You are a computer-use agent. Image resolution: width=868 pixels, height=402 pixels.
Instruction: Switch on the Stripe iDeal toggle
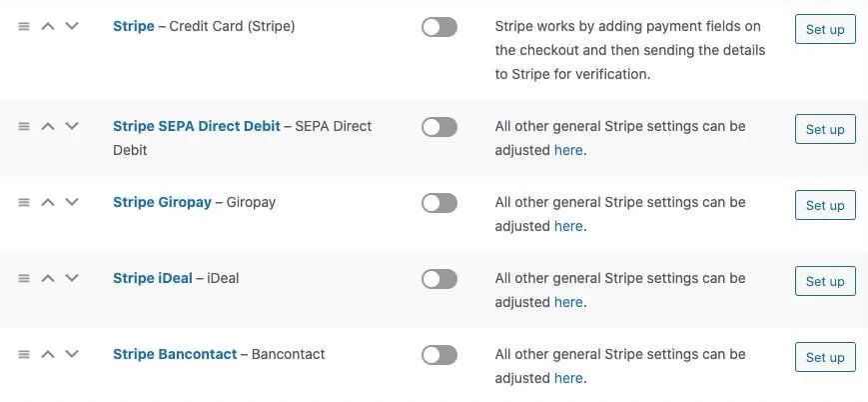(439, 279)
